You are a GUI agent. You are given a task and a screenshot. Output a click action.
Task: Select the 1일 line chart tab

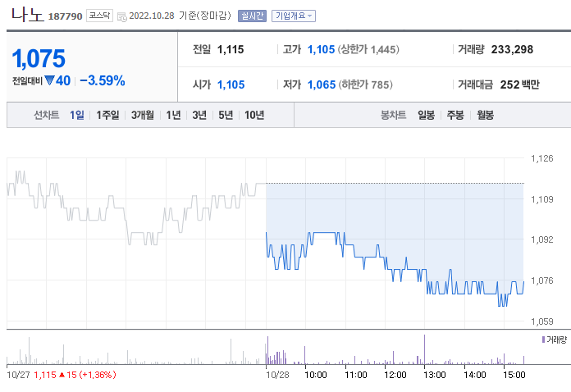77,115
